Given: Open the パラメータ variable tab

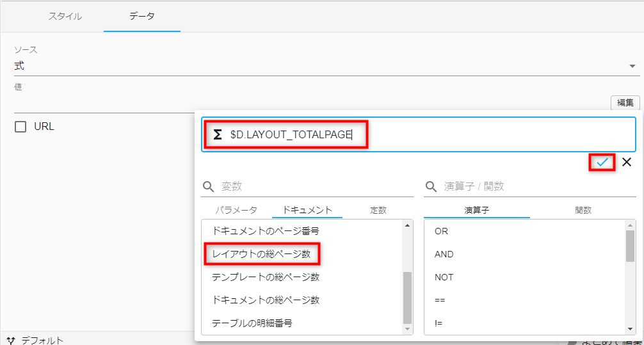Looking at the screenshot, I should (x=236, y=210).
